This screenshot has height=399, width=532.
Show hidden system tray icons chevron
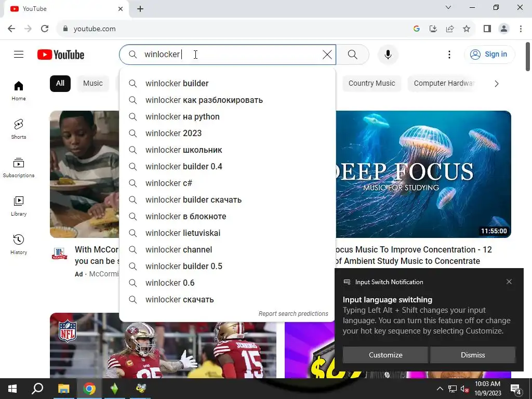tap(440, 389)
